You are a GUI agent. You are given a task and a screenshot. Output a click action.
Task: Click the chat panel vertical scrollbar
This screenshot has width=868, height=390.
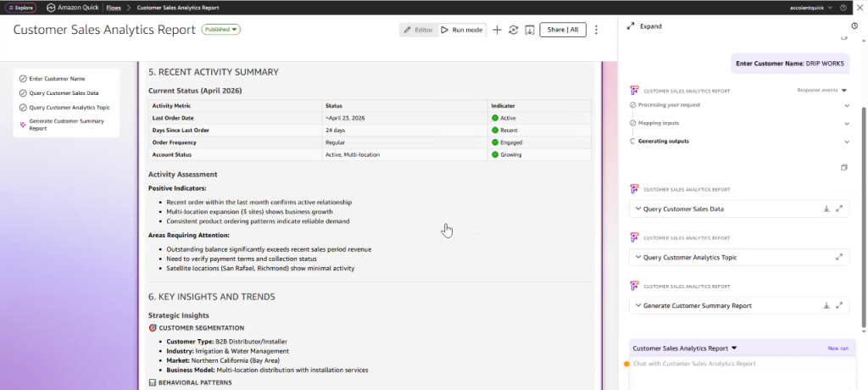tap(863, 216)
